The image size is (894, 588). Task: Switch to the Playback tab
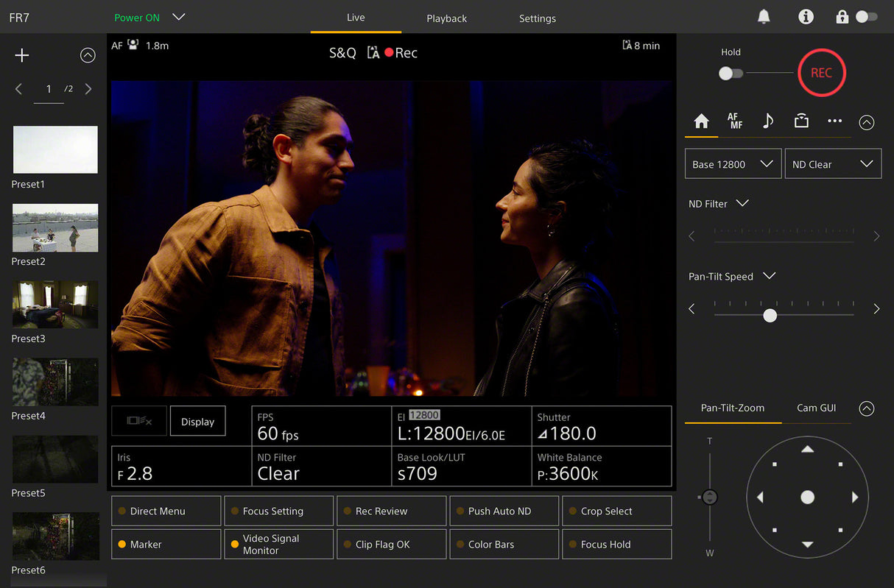[x=446, y=18]
